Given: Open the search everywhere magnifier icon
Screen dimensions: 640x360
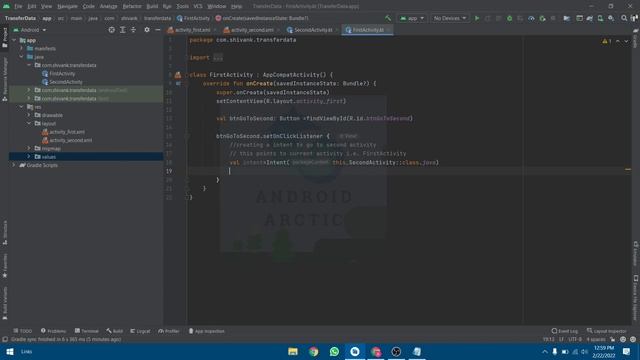Looking at the screenshot, I should click(x=624, y=18).
